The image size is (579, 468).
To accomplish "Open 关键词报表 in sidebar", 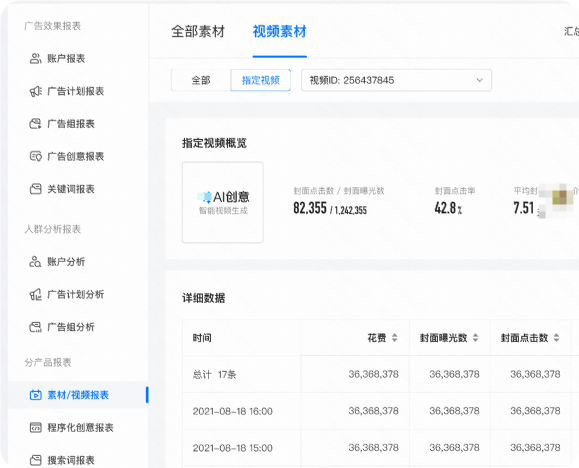I will [x=71, y=189].
